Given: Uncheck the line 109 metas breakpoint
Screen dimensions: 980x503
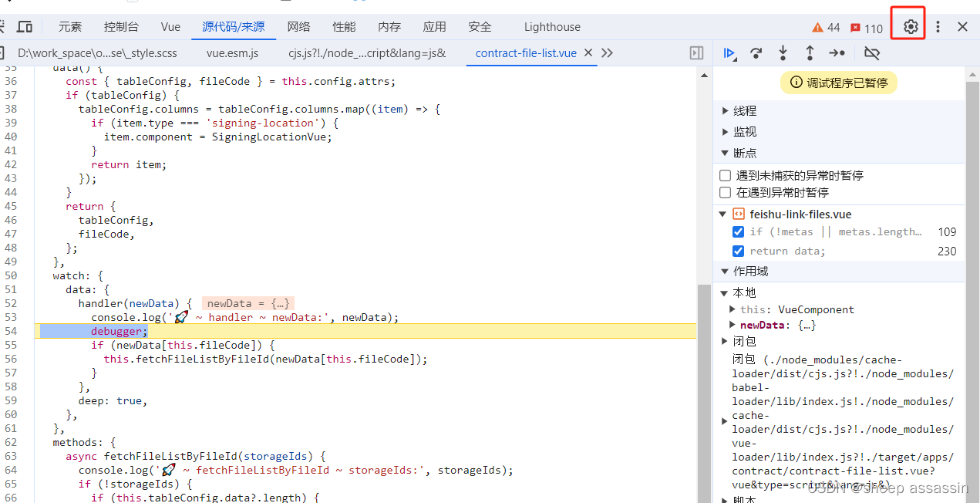Looking at the screenshot, I should [738, 231].
